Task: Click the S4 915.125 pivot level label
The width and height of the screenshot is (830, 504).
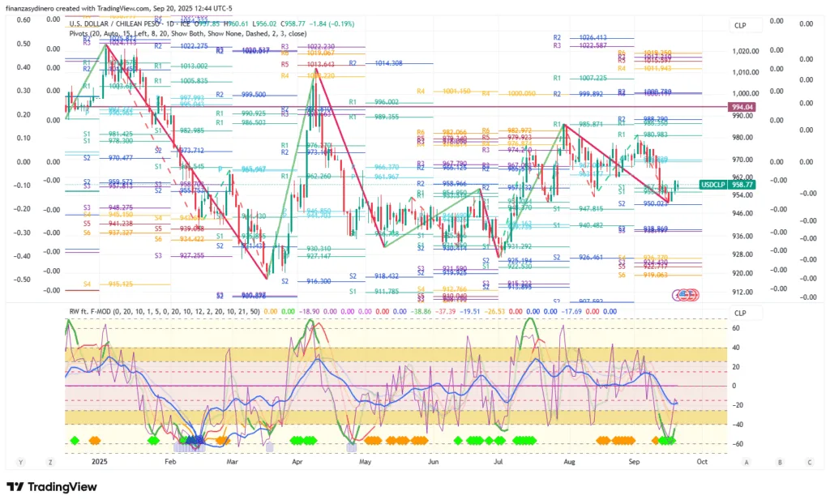Action: pos(108,284)
